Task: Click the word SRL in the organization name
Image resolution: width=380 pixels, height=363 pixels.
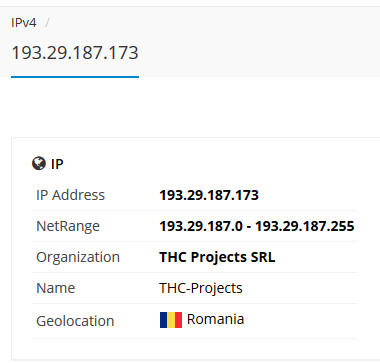Action: click(263, 257)
